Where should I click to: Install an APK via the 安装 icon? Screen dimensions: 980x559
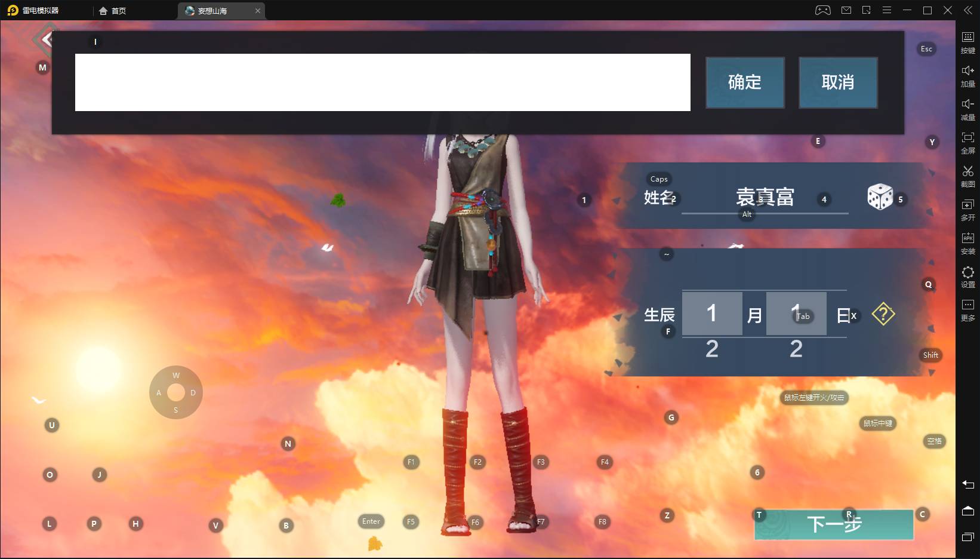pos(967,243)
